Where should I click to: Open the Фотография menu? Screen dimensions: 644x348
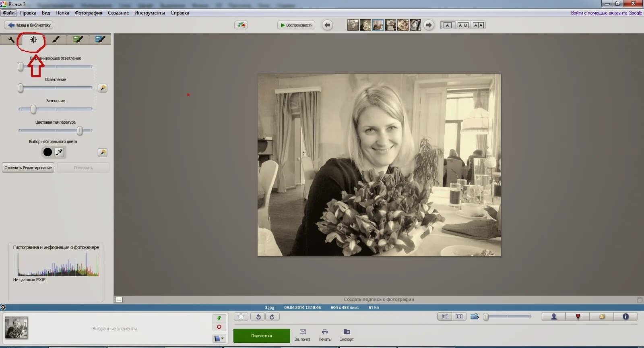[x=89, y=13]
